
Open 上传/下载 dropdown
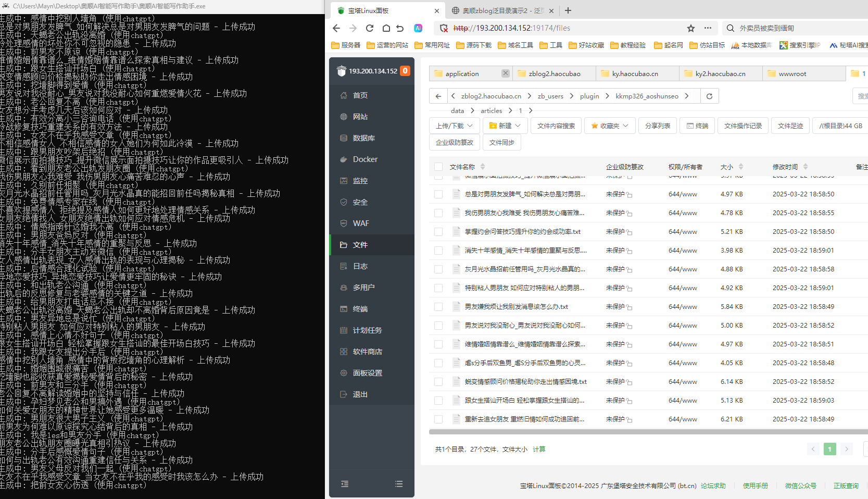click(454, 126)
